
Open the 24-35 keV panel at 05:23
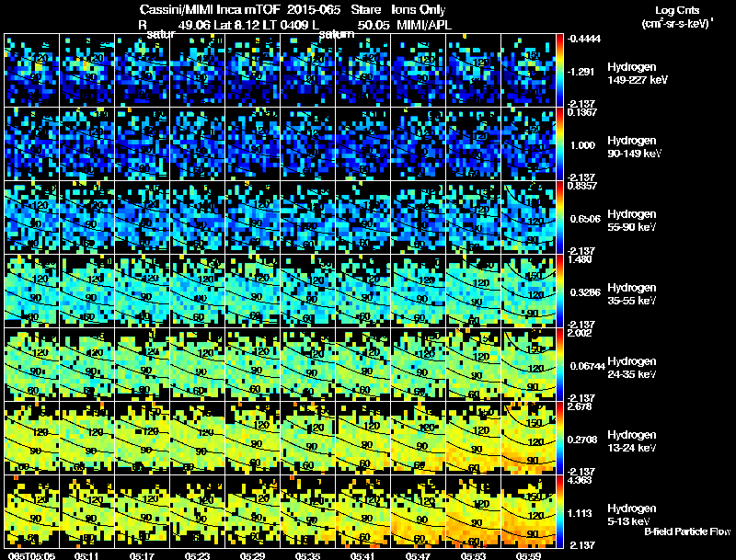coord(197,365)
